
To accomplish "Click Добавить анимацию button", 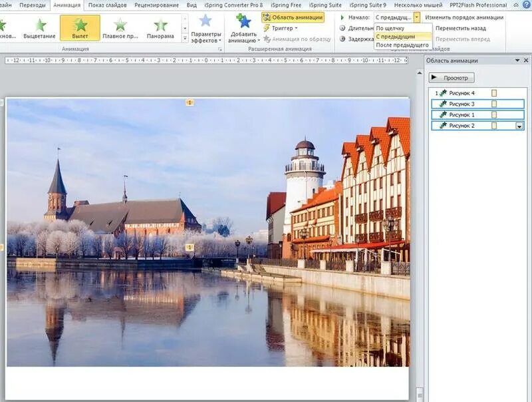I will 243,29.
